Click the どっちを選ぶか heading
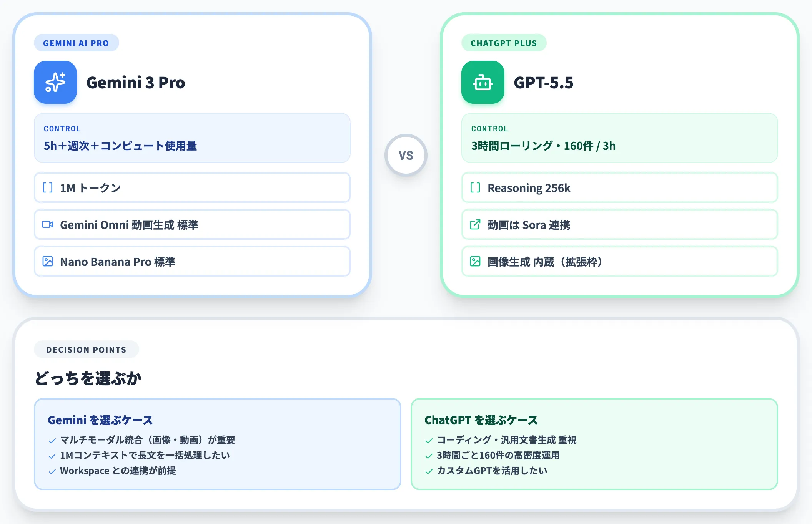Viewport: 812px width, 524px height. 88,378
